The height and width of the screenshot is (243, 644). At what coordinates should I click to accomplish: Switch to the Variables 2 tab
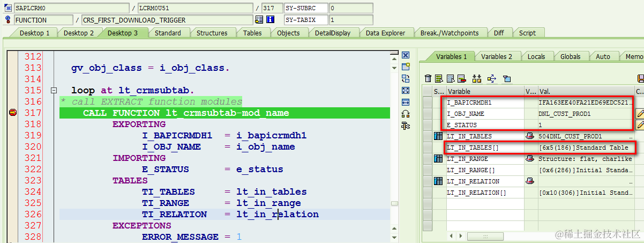point(496,56)
